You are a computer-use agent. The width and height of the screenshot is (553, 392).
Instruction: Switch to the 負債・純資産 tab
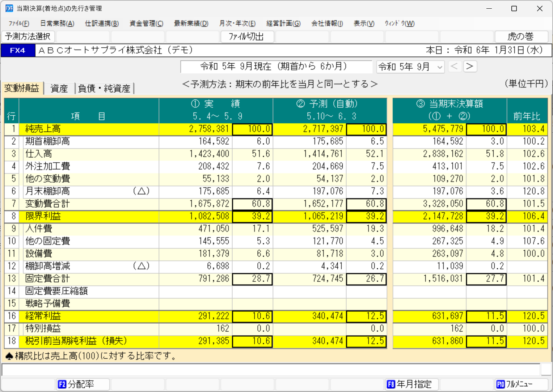click(x=104, y=88)
